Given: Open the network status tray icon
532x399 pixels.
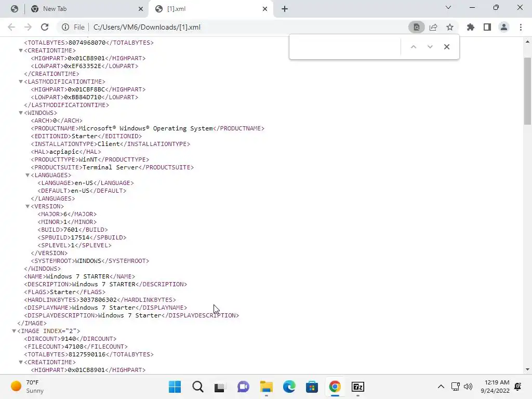Looking at the screenshot, I should tap(455, 387).
